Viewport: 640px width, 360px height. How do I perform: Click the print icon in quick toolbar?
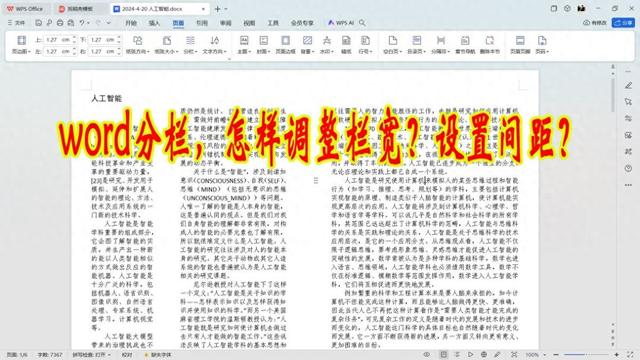60,23
